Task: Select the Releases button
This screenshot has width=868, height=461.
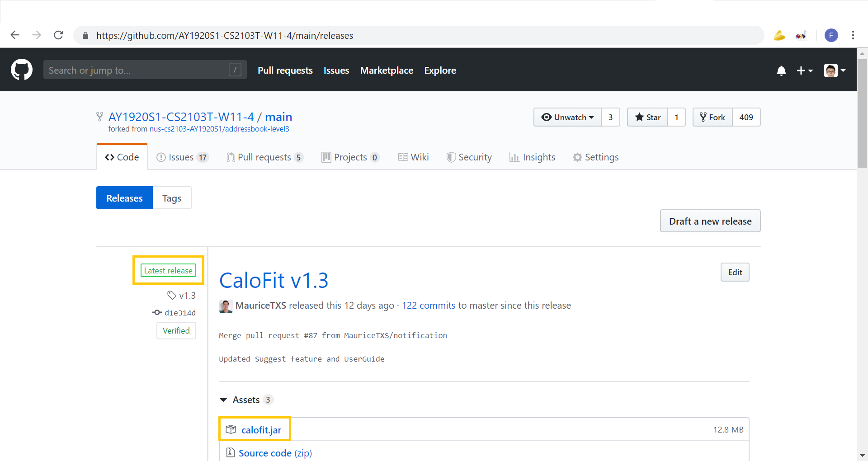Action: pos(124,198)
